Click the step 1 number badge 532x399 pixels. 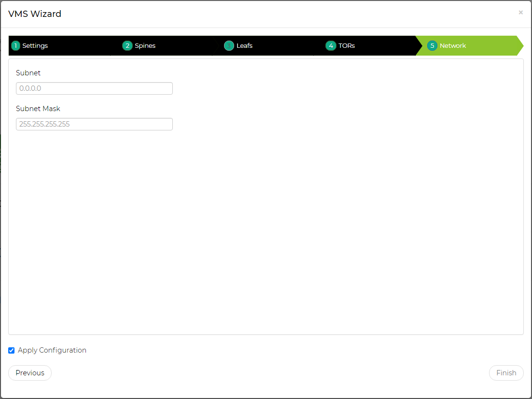pos(16,46)
